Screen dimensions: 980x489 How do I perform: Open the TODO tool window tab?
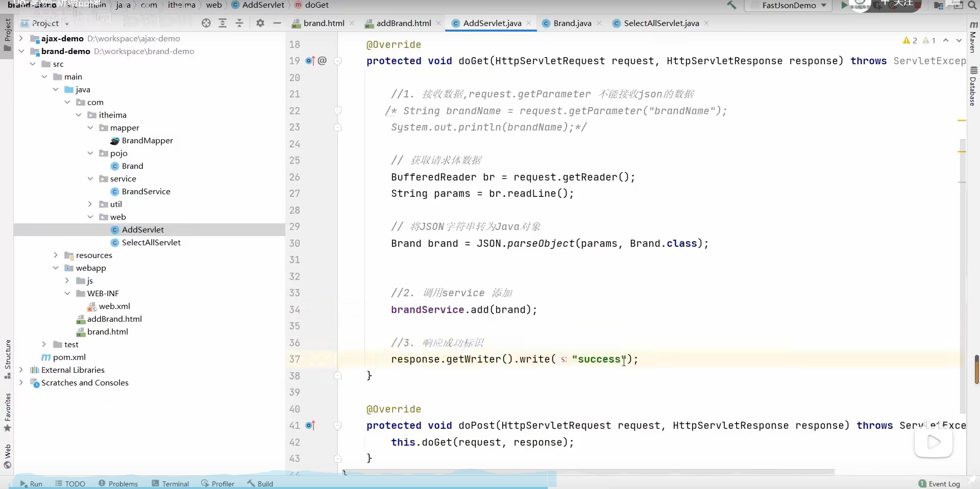(70, 483)
